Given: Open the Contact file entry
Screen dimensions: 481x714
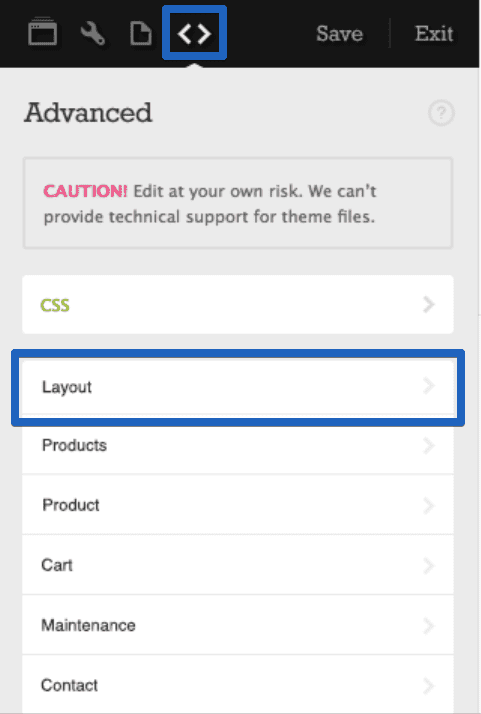Looking at the screenshot, I should click(x=238, y=684).
